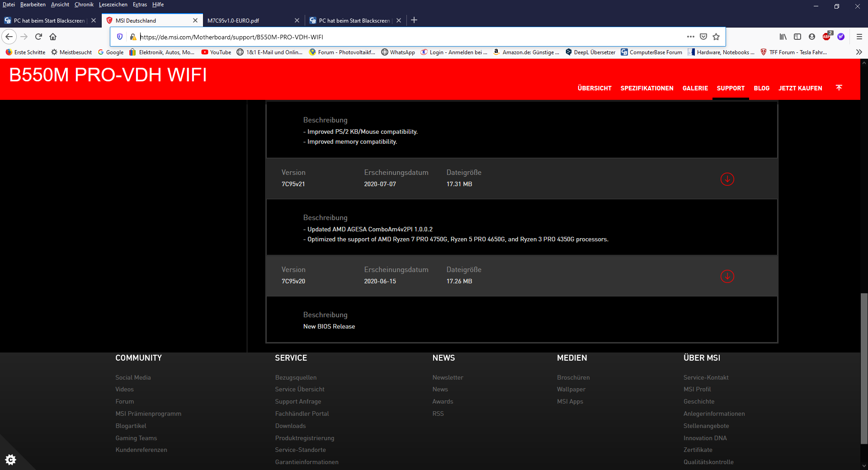Open Bearbeiten menu
Viewport: 868px width, 470px height.
pyautogui.click(x=33, y=5)
